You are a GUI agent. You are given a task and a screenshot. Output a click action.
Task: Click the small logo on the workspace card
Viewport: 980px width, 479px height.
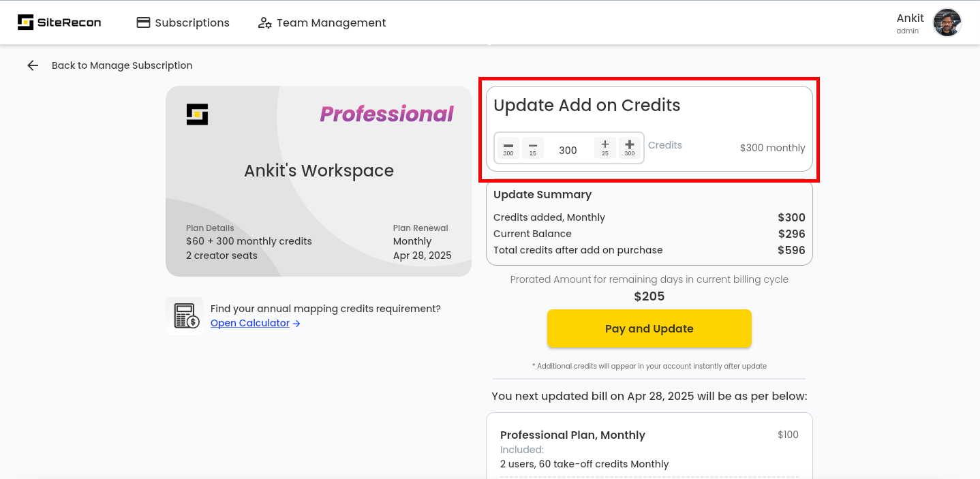[x=197, y=114]
